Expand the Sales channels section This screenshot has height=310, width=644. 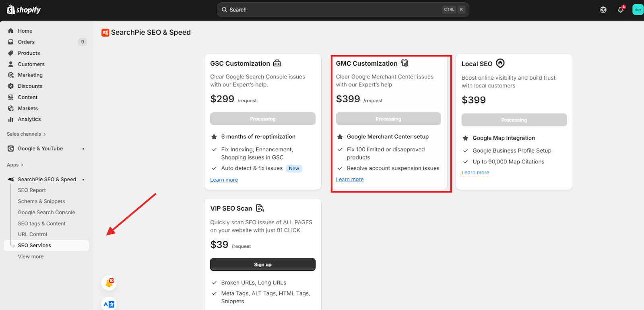click(26, 134)
